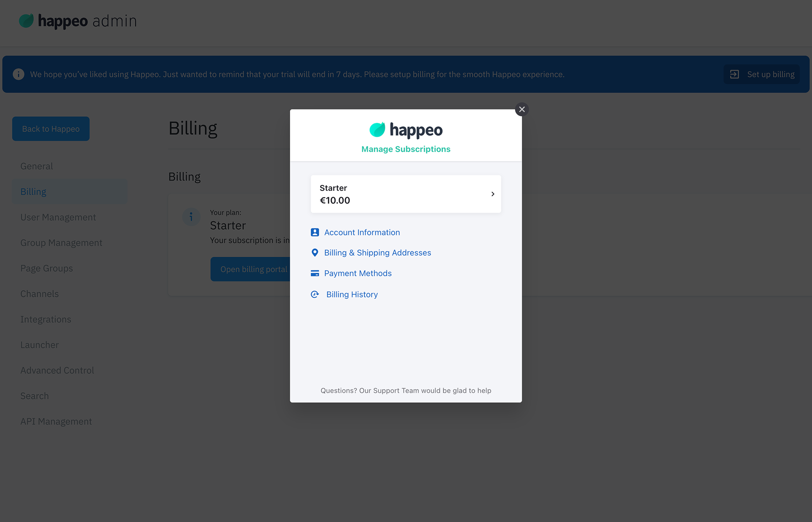Screen dimensions: 812x522
Task: Navigate to the Channels section
Action: point(39,294)
